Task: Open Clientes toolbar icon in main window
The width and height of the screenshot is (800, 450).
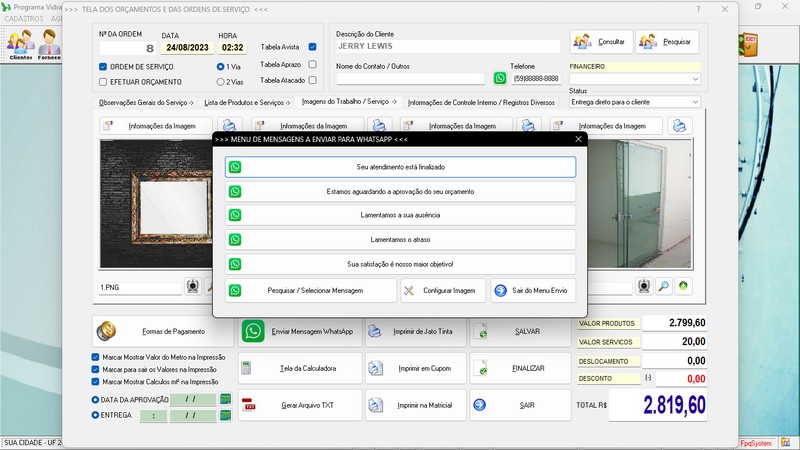Action: (x=20, y=44)
